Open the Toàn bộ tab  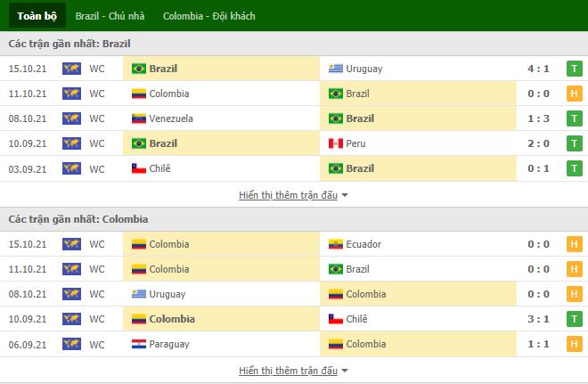(x=37, y=16)
